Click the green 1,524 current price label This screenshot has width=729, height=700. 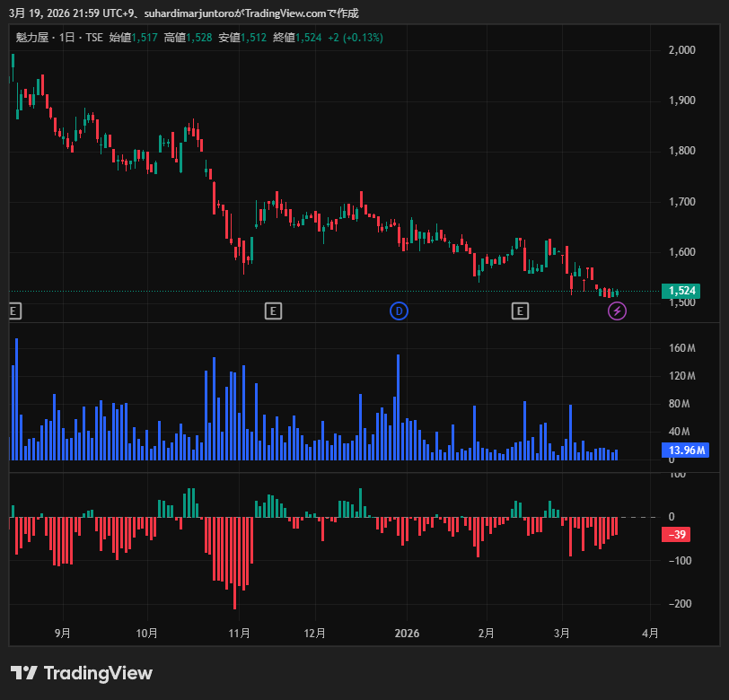tap(681, 291)
